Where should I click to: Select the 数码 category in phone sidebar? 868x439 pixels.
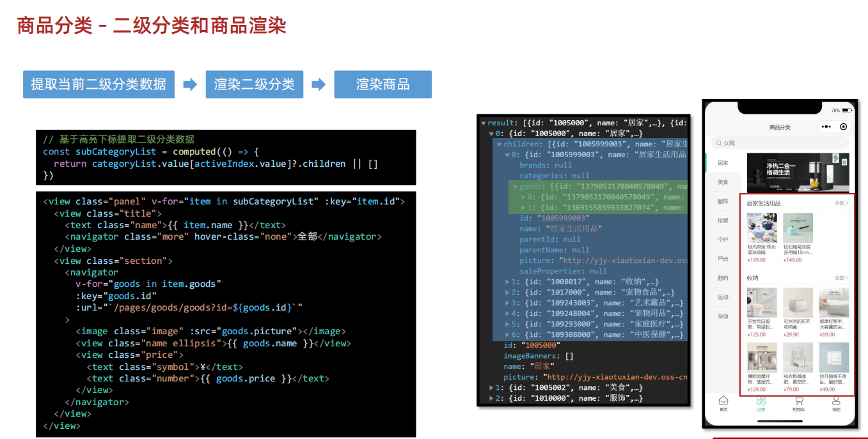pyautogui.click(x=723, y=278)
